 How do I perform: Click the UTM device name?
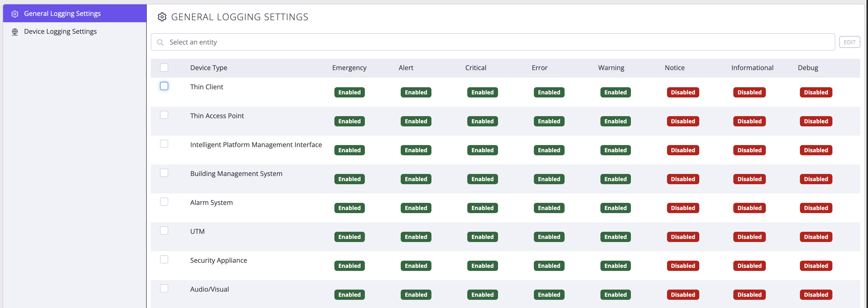pyautogui.click(x=197, y=231)
